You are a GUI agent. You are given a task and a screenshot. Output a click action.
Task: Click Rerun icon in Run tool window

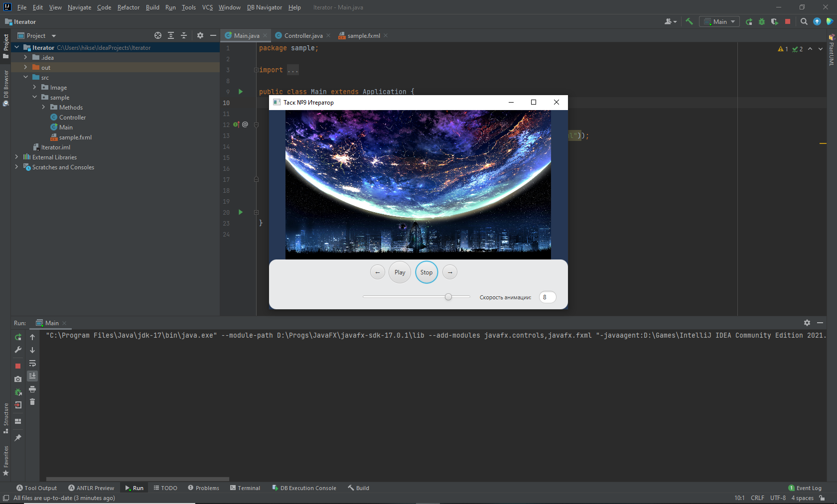(x=18, y=337)
